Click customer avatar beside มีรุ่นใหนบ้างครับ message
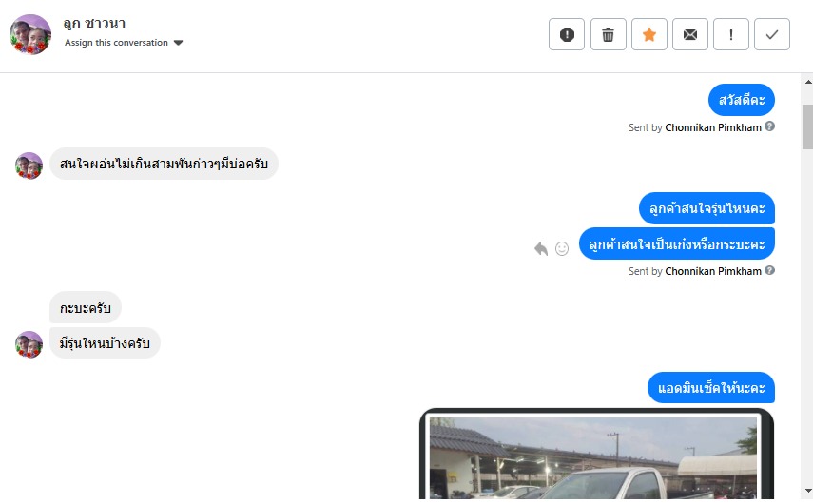Screen dimensions: 813x504 pyautogui.click(x=29, y=345)
